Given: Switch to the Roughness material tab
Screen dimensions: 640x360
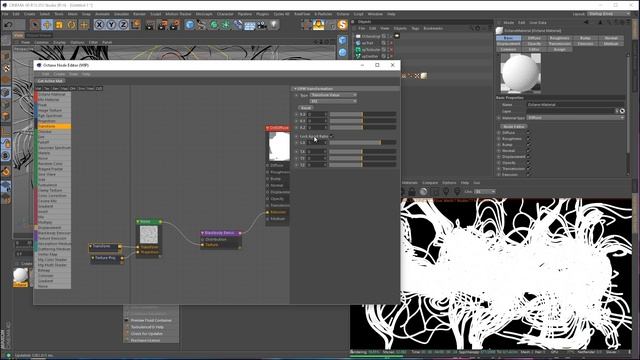Looking at the screenshot, I should tap(560, 38).
